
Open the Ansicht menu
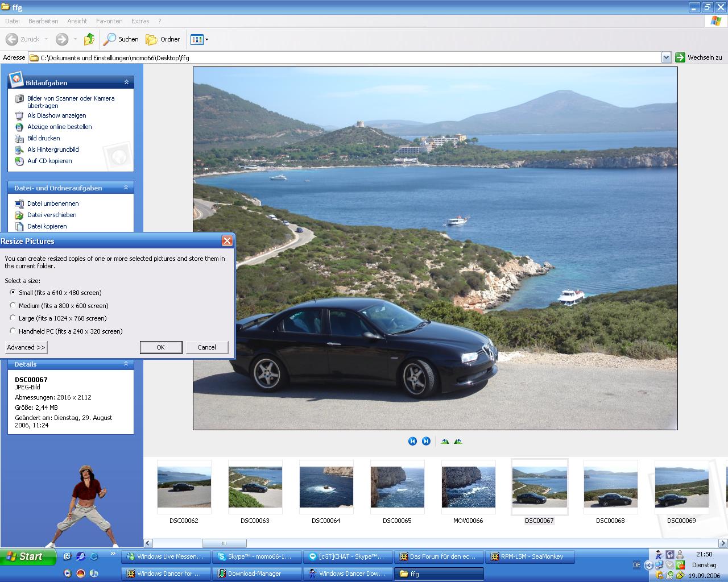(x=77, y=21)
